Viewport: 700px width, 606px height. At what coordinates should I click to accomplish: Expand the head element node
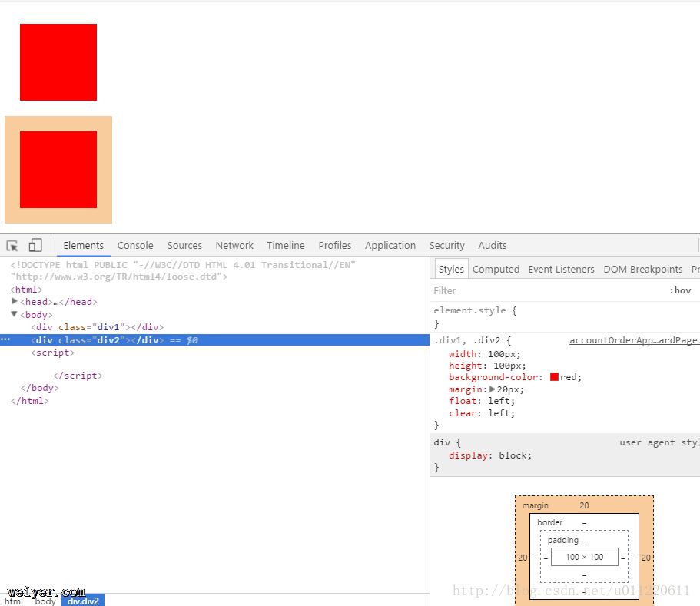[15, 301]
